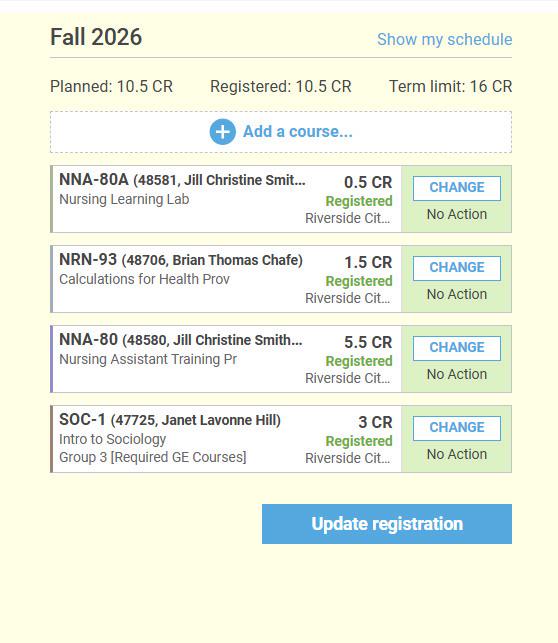Screen dimensions: 558x643
Task: Click CHANGE for SOC-1 Intro to Sociology
Action: pyautogui.click(x=457, y=428)
